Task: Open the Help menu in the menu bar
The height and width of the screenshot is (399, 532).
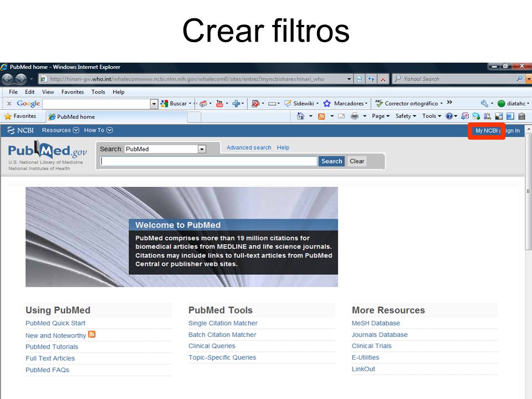Action: click(x=119, y=92)
